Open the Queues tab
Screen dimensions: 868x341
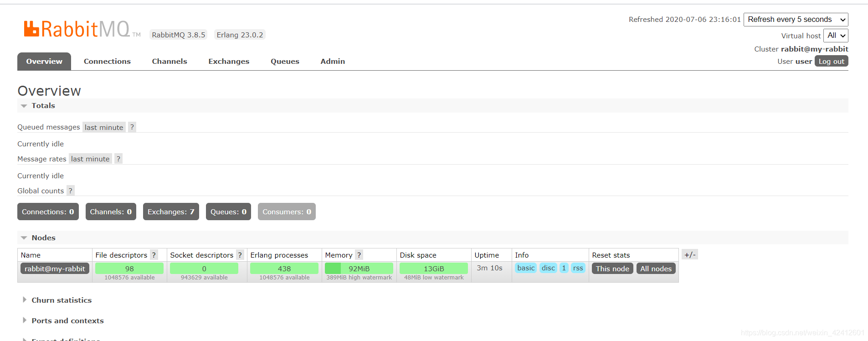tap(285, 62)
